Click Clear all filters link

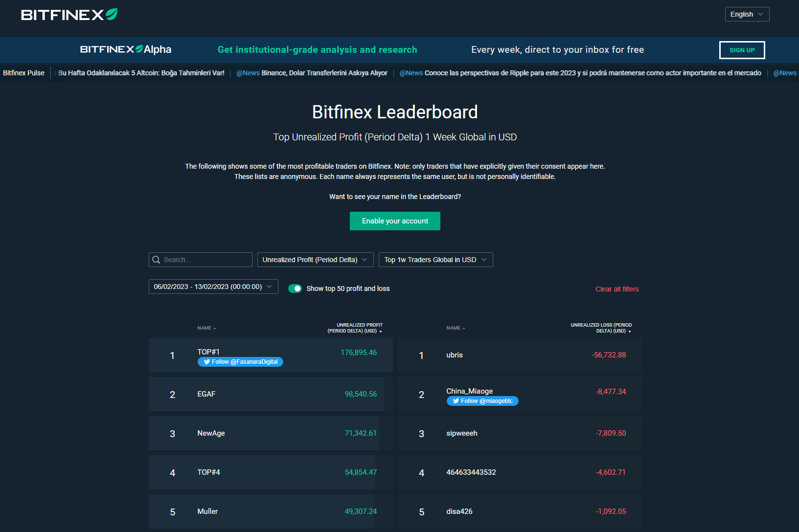617,289
